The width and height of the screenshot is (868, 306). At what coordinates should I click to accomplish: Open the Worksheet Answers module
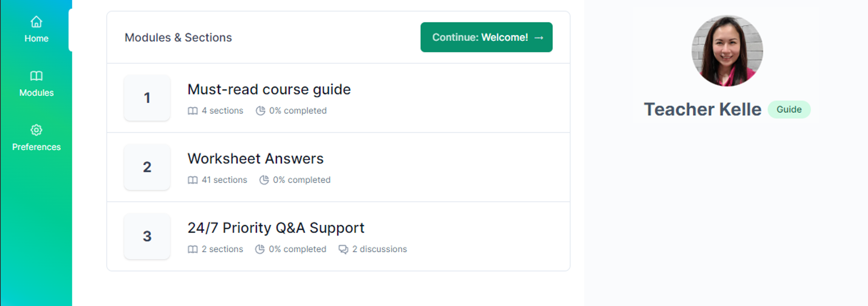[255, 158]
